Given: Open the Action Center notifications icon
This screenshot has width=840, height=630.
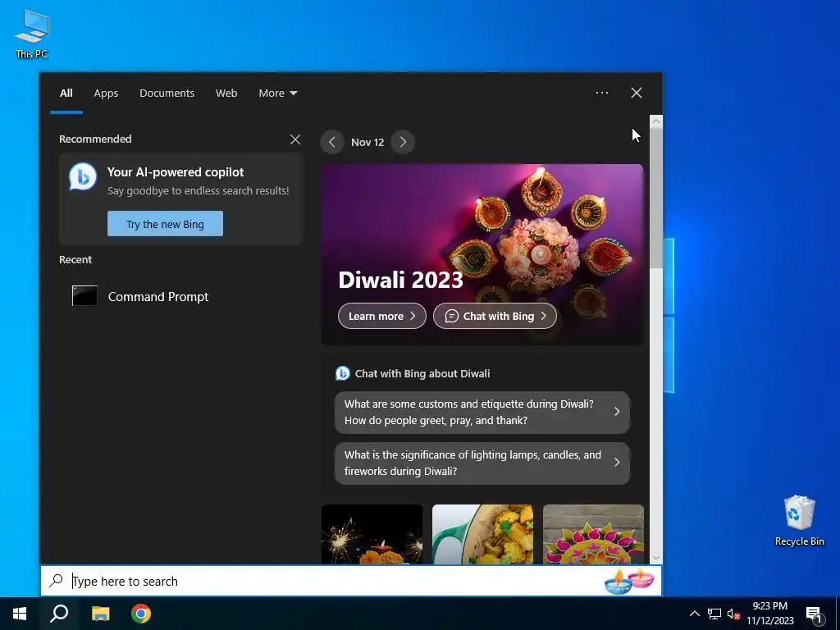Looking at the screenshot, I should click(815, 614).
